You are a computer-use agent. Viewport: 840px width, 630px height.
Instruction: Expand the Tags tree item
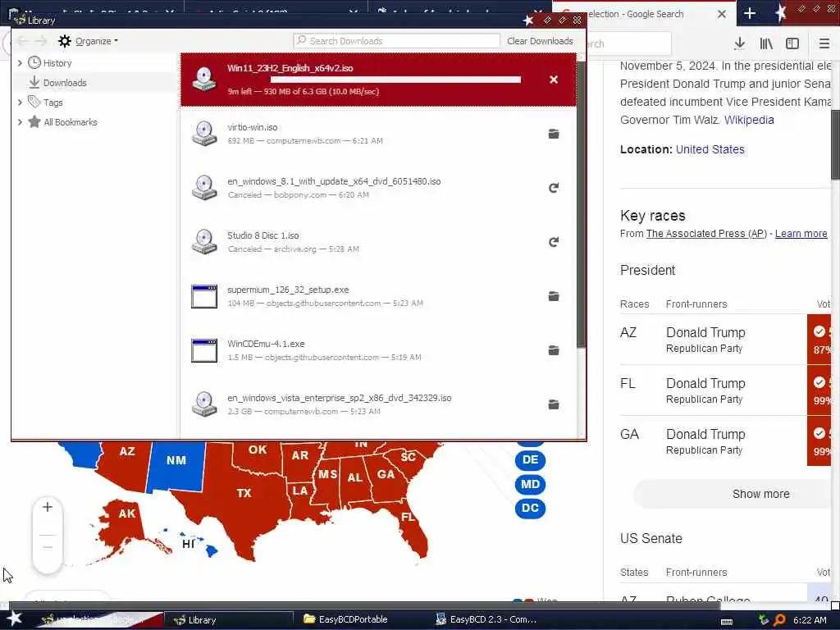pyautogui.click(x=20, y=103)
